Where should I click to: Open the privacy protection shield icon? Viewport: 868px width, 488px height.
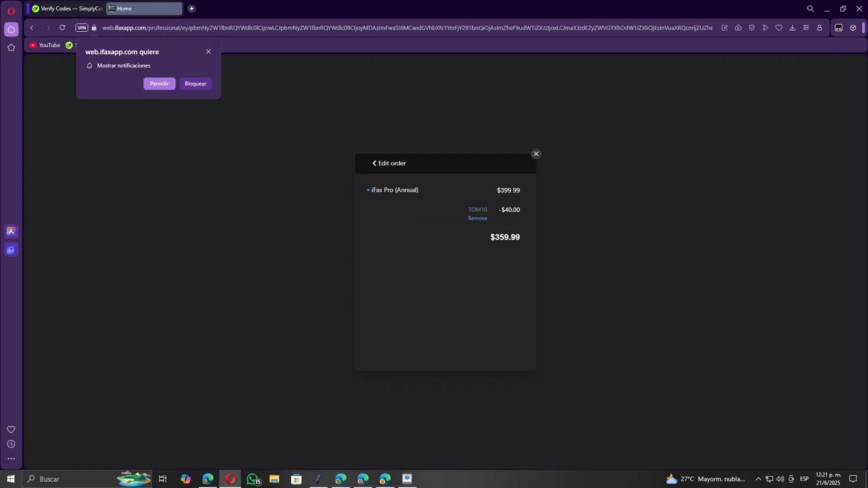tap(752, 28)
